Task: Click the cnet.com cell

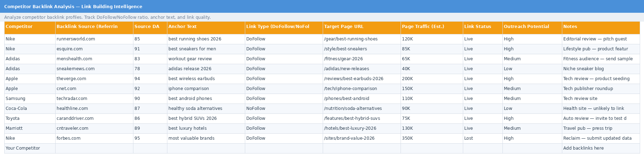Action: click(x=94, y=89)
